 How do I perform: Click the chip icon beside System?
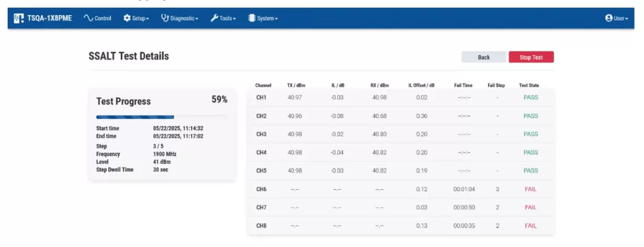[x=252, y=18]
